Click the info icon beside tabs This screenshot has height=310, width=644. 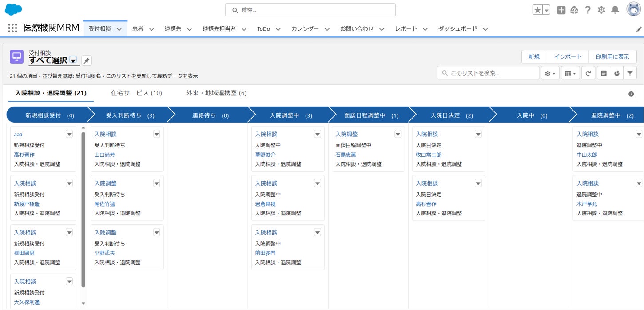(631, 94)
